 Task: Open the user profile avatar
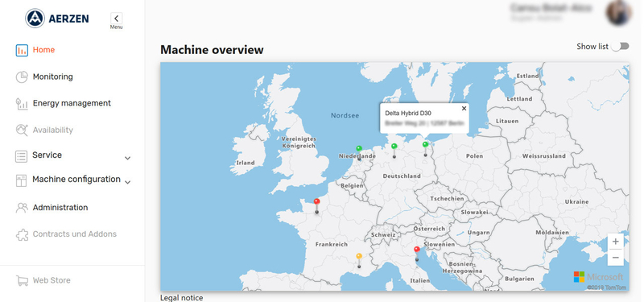pos(618,12)
